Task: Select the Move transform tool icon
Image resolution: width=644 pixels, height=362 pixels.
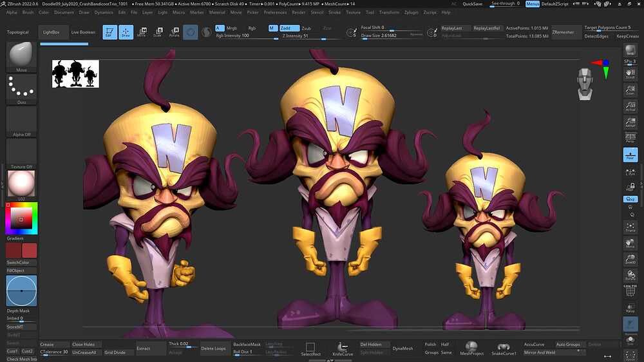Action: [142, 32]
